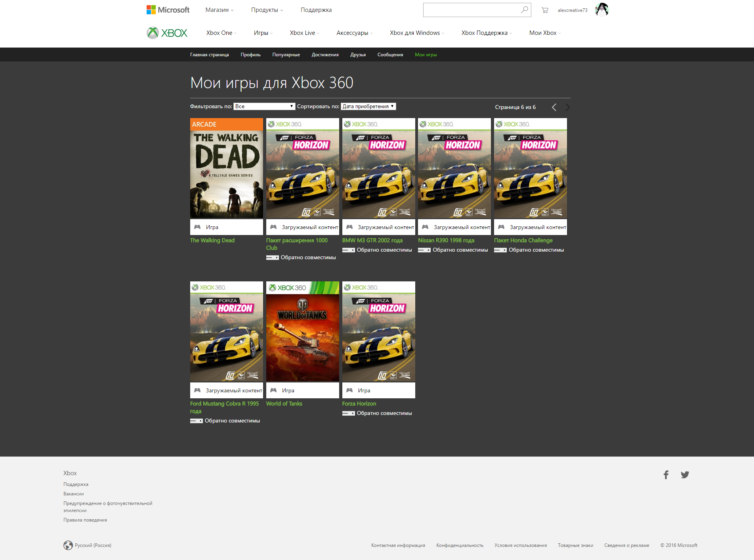Click the Microsoft logo
Viewport: 754px width, 560px height.
pos(168,10)
